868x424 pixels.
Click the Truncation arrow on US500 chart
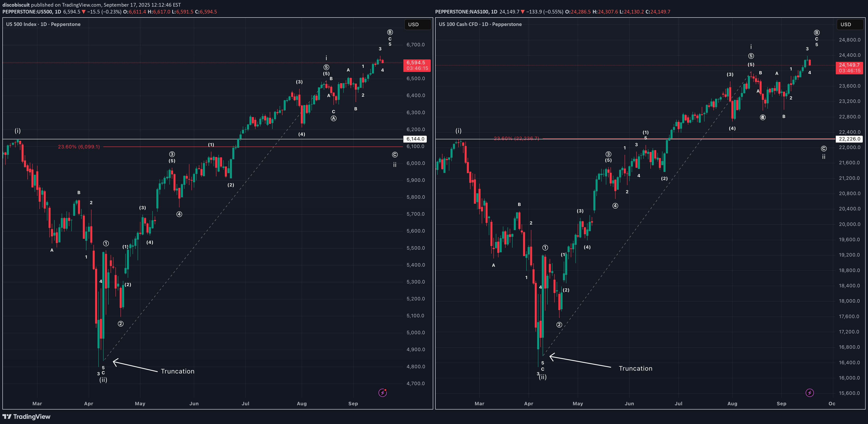coord(135,366)
